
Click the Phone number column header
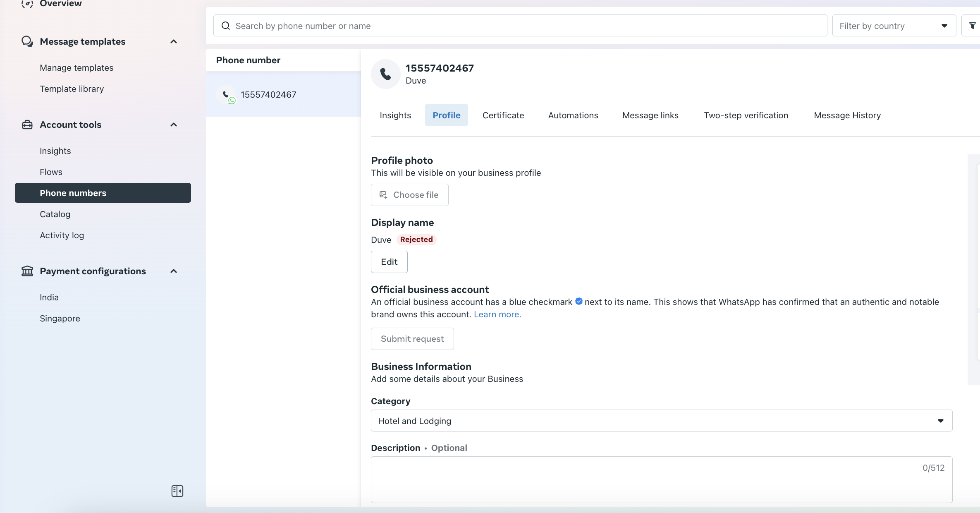pyautogui.click(x=248, y=60)
